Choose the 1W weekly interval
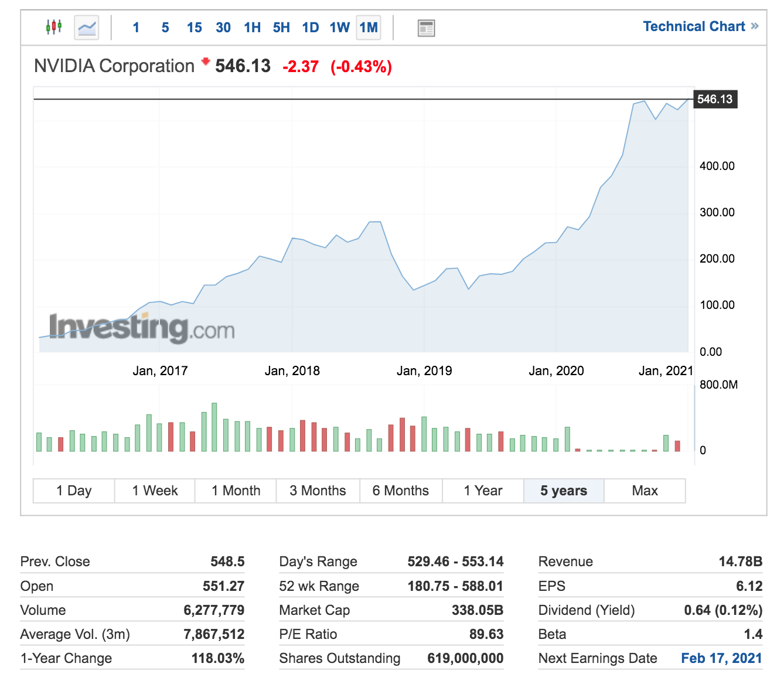 [339, 28]
